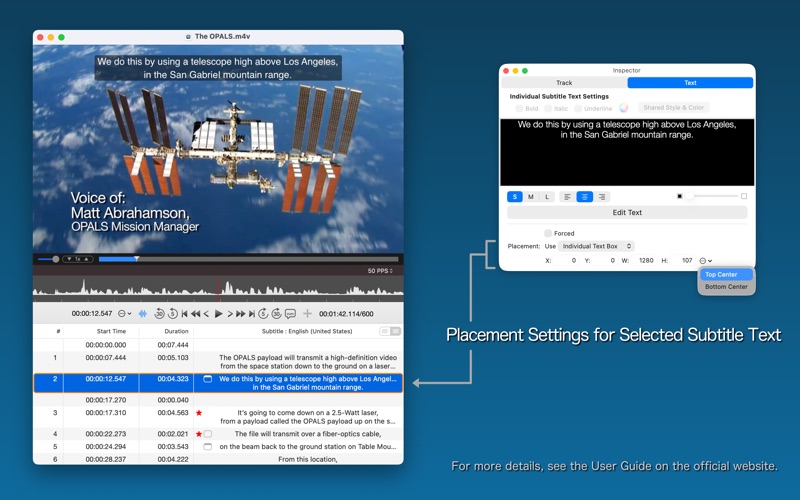Align subtitle text left
Image resolution: width=800 pixels, height=500 pixels.
pyautogui.click(x=567, y=197)
